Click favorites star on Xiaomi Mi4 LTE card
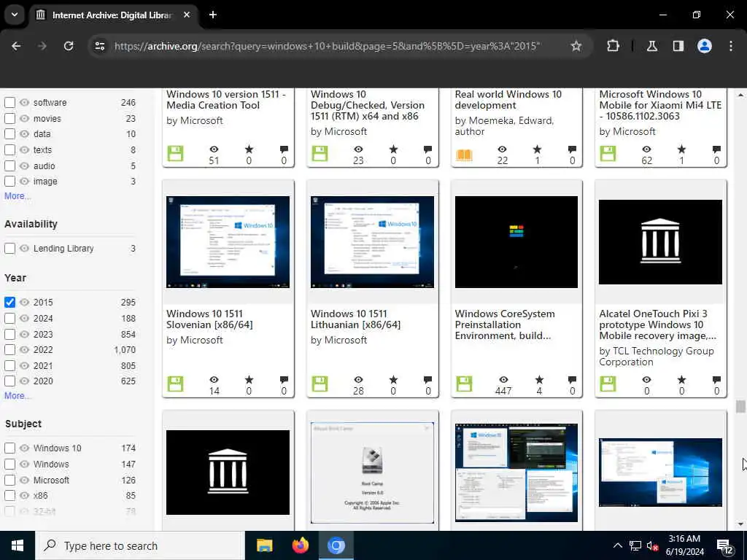The image size is (747, 560). (682, 149)
